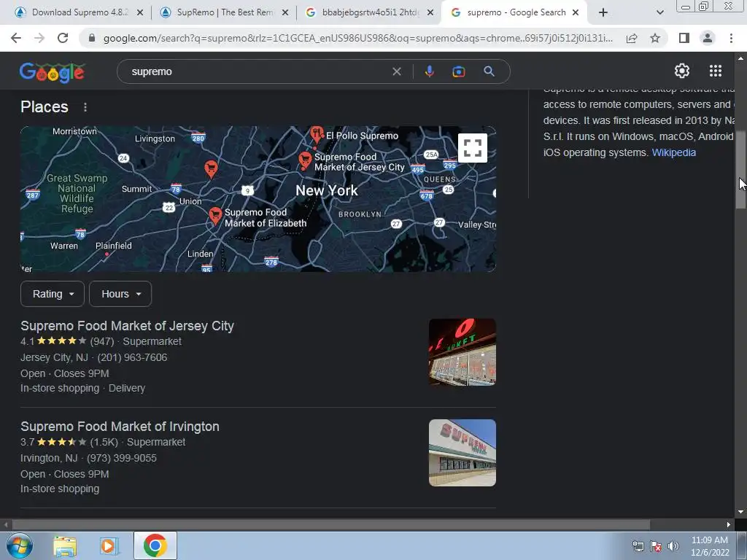
Task: Open Action Center flag icon
Action: [656, 546]
